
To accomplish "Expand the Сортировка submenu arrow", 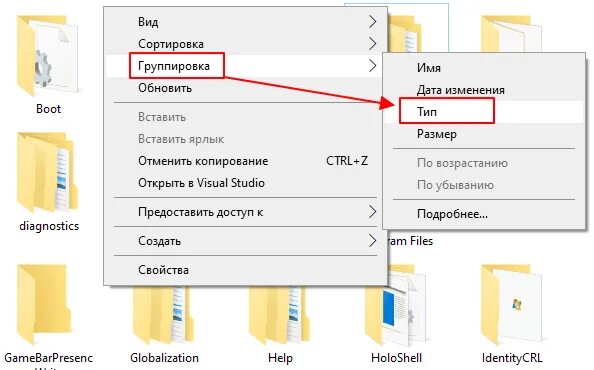I will click(x=373, y=44).
